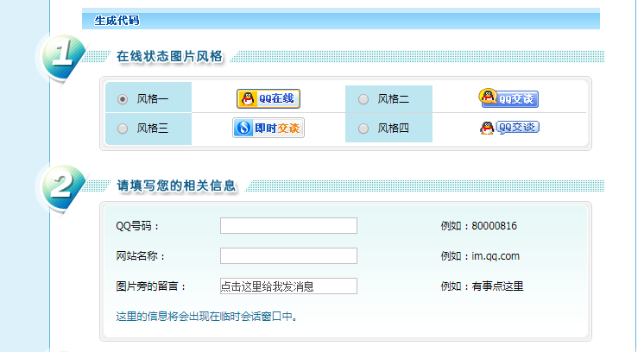Click the 在线状态图片风格 section heading
This screenshot has width=644, height=352.
coord(169,57)
